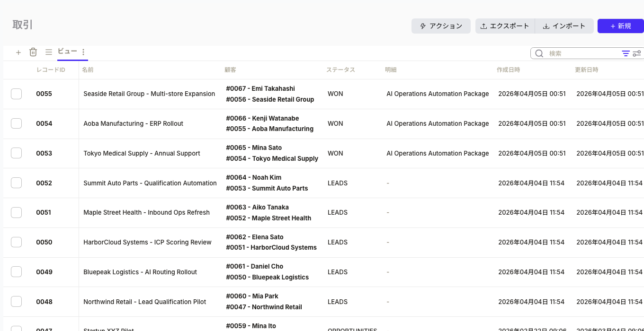Click the 作成日時 column header
This screenshot has width=644, height=331.
508,70
